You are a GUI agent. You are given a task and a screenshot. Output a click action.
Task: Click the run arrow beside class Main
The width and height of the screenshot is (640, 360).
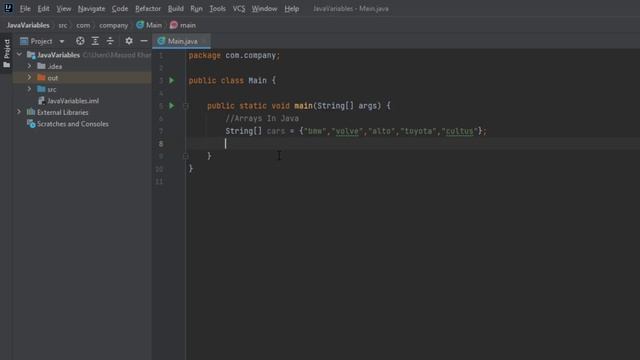pos(172,80)
